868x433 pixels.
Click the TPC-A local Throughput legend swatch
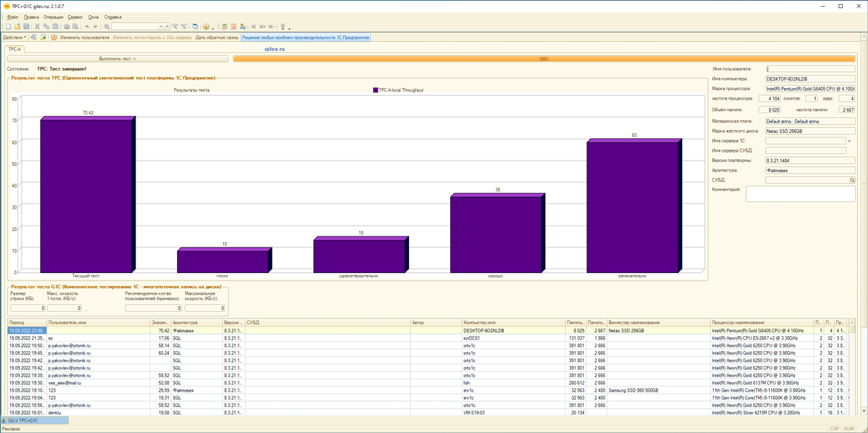point(375,90)
